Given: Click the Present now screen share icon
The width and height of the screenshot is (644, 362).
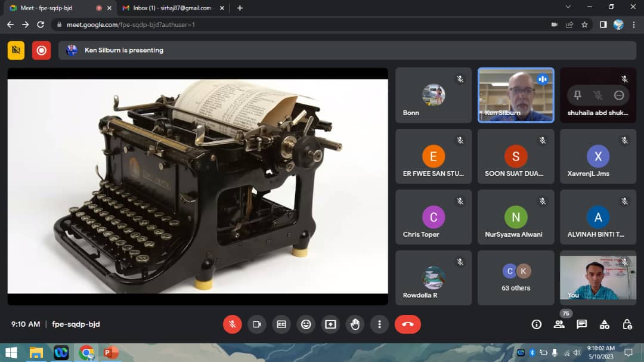Looking at the screenshot, I should pos(330,324).
